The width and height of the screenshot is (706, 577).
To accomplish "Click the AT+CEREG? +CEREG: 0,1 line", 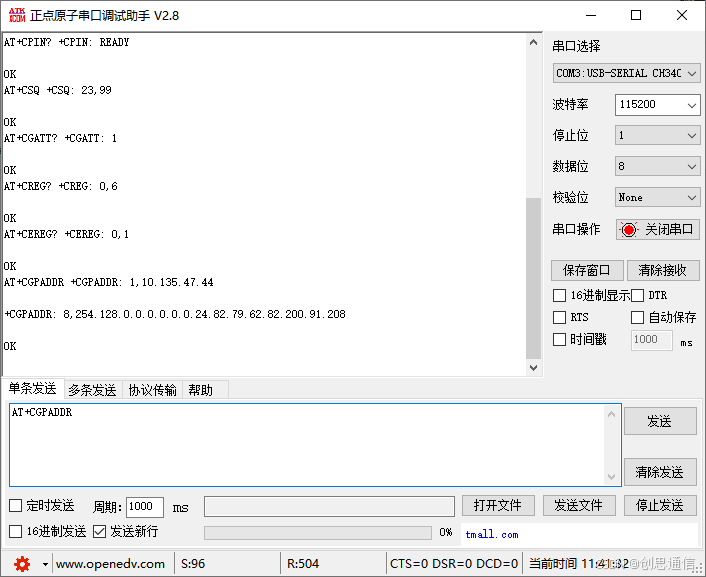I will 66,234.
